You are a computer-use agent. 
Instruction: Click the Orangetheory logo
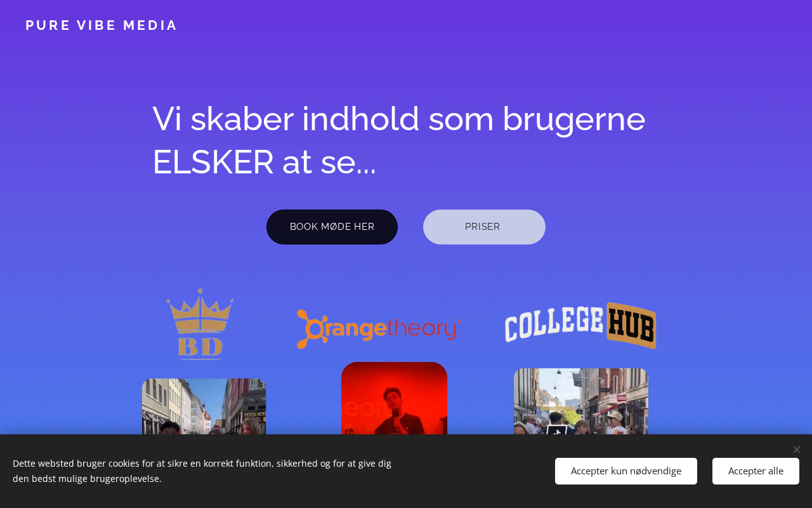(x=379, y=328)
